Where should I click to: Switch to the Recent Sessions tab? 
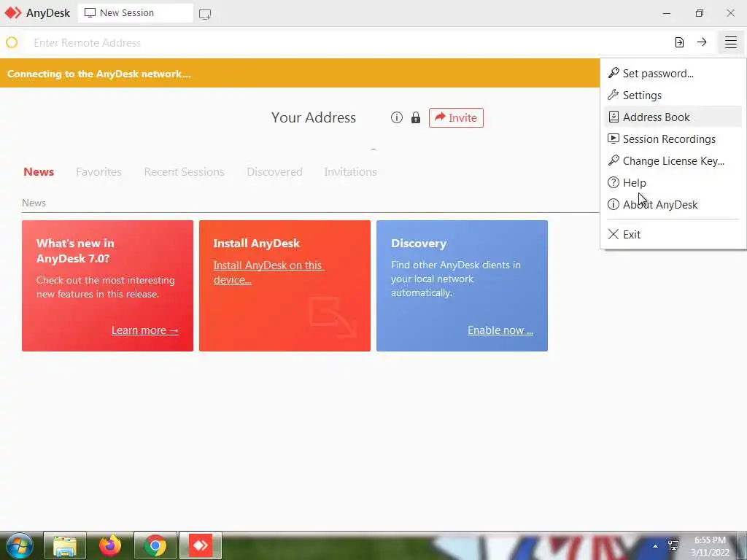[x=184, y=172]
